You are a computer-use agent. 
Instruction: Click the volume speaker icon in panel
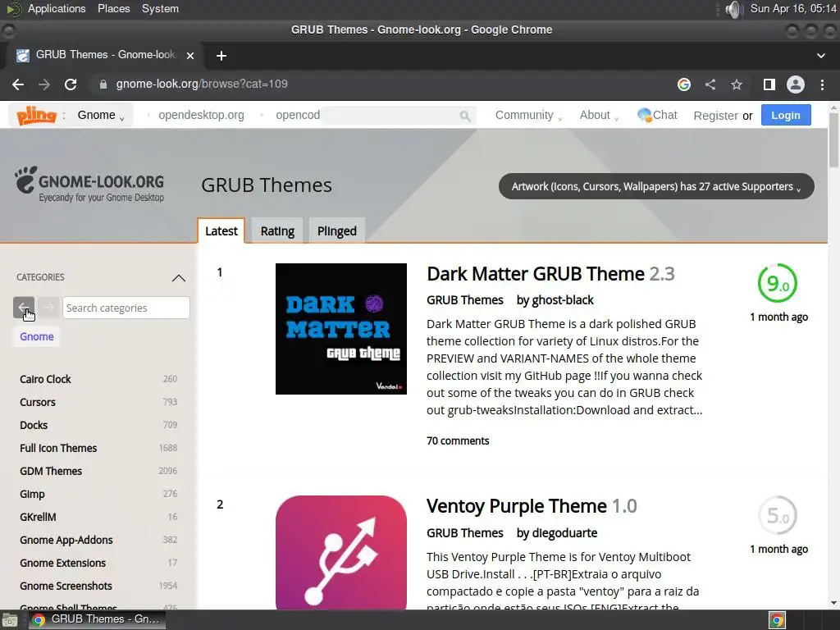pos(733,9)
